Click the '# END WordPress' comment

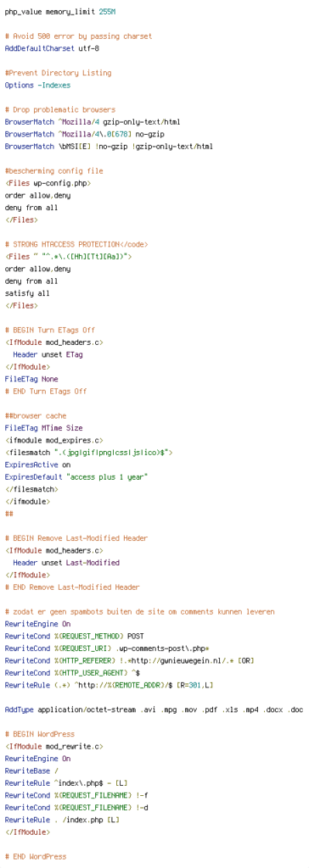pos(36,856)
